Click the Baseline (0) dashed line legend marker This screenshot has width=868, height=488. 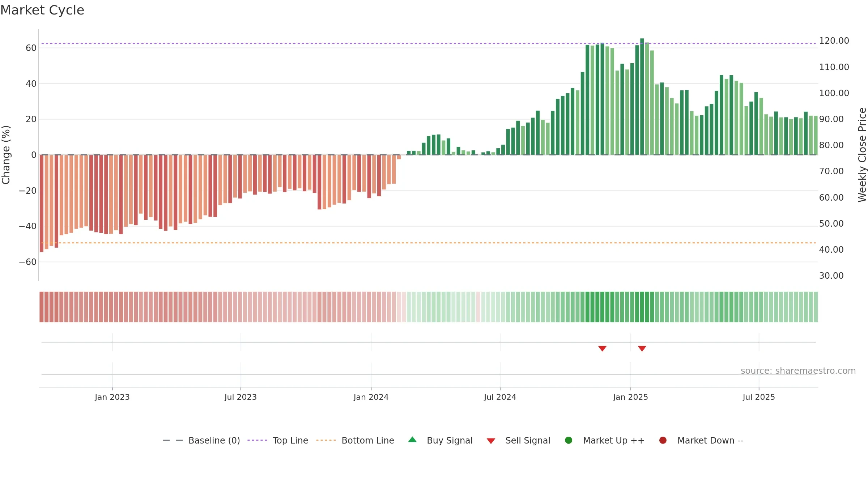pos(173,440)
